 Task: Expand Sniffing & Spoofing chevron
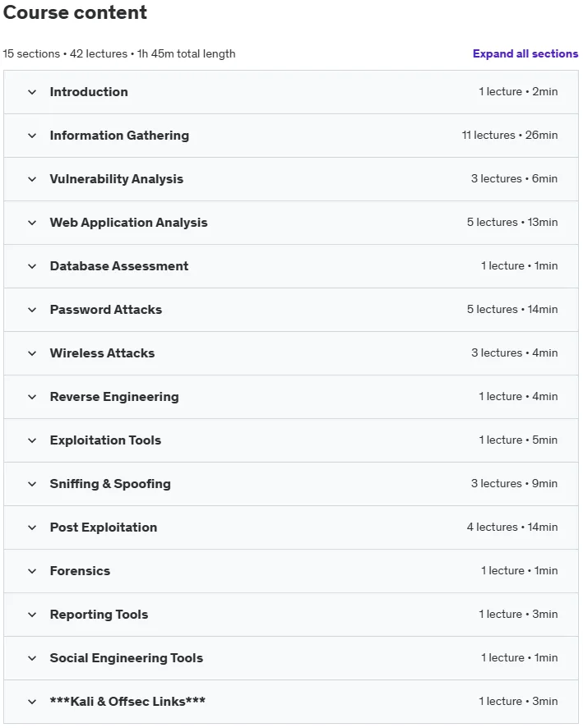pos(32,484)
